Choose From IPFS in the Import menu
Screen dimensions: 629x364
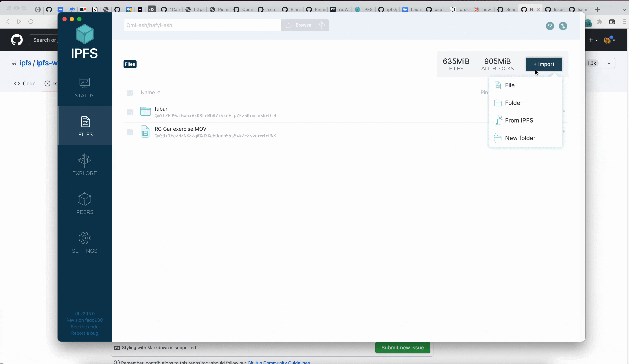pos(525,120)
